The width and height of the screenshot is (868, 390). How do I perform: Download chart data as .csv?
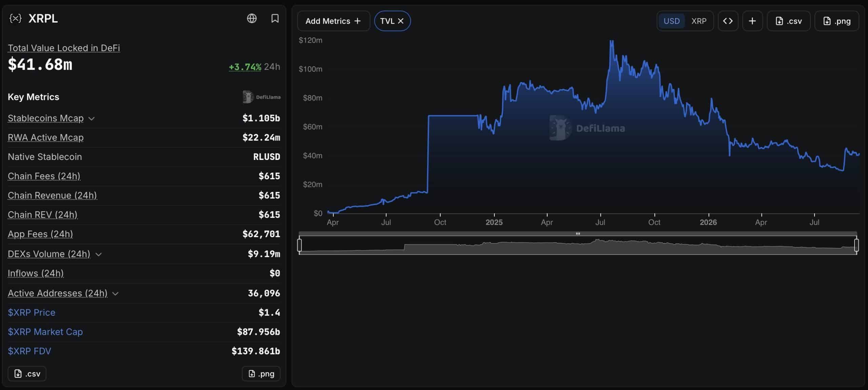pyautogui.click(x=788, y=21)
